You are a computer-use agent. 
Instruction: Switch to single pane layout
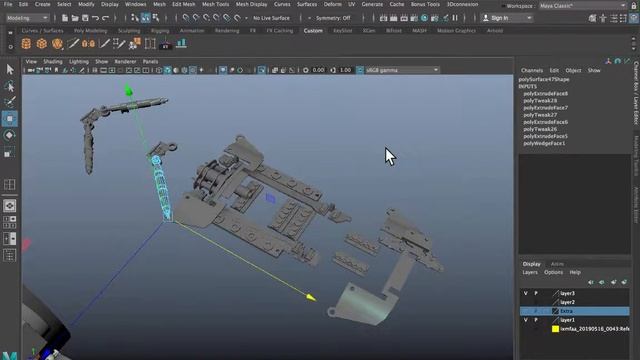click(x=10, y=206)
